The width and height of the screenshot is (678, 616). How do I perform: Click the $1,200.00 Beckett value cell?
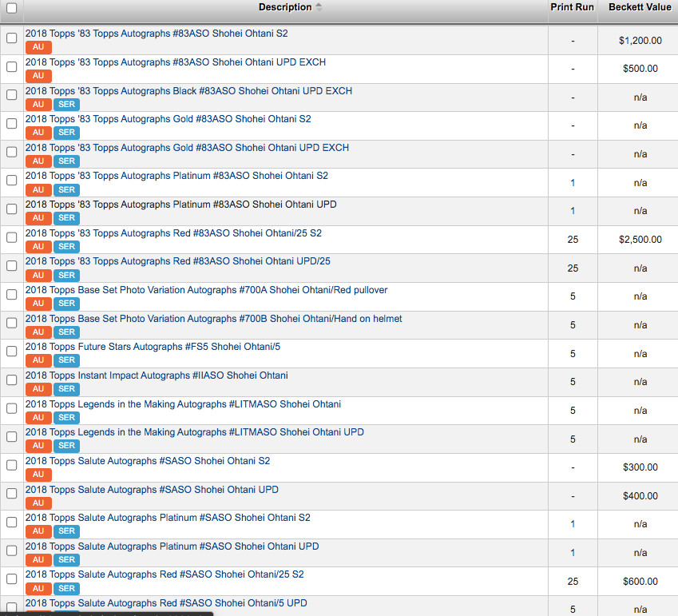640,41
